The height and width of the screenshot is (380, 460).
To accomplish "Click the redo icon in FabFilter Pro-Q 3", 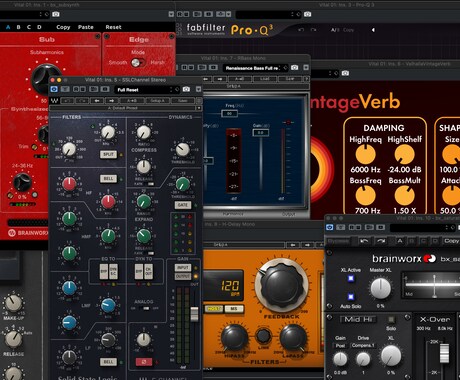I will 313,30.
